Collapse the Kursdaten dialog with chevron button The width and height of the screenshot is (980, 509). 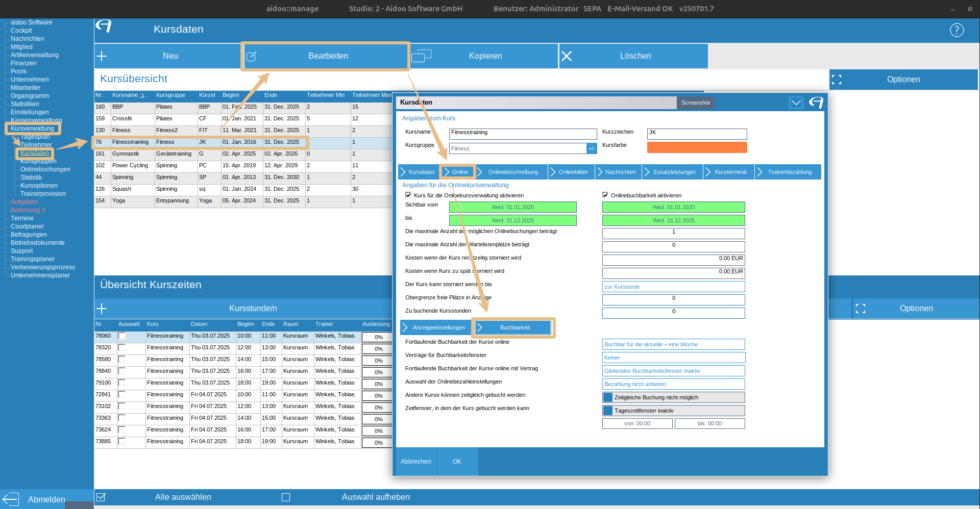click(x=796, y=103)
